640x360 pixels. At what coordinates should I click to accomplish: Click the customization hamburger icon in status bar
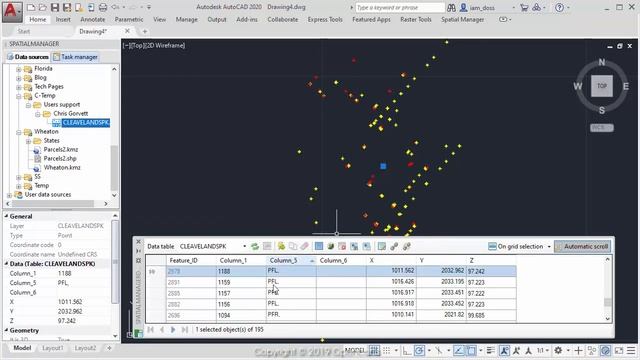631,351
